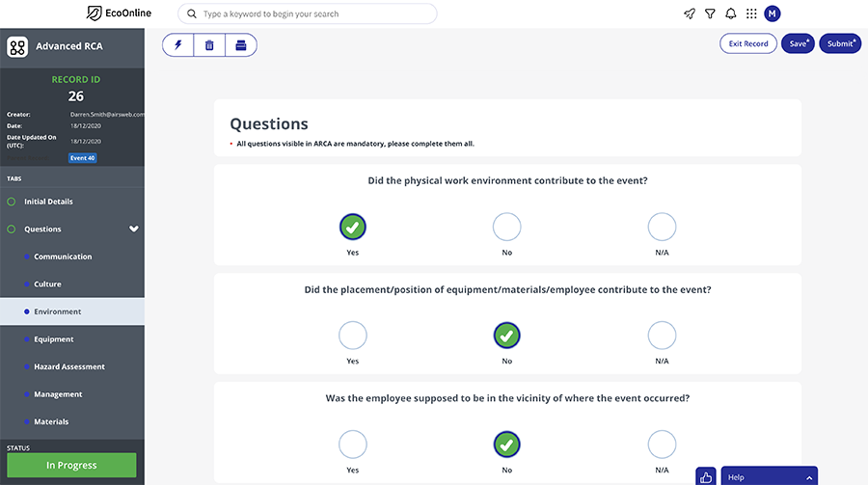Expand the Help panel chevron
868x485 pixels.
[x=810, y=477]
